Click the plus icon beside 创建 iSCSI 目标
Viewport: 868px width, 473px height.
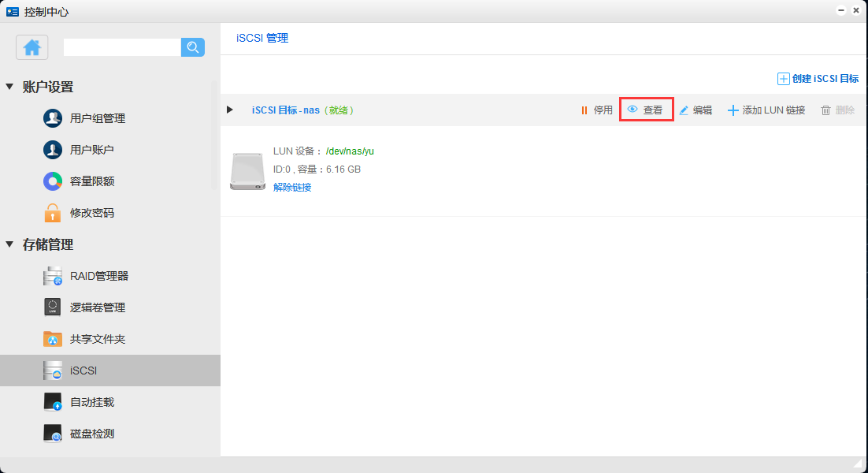[x=783, y=79]
